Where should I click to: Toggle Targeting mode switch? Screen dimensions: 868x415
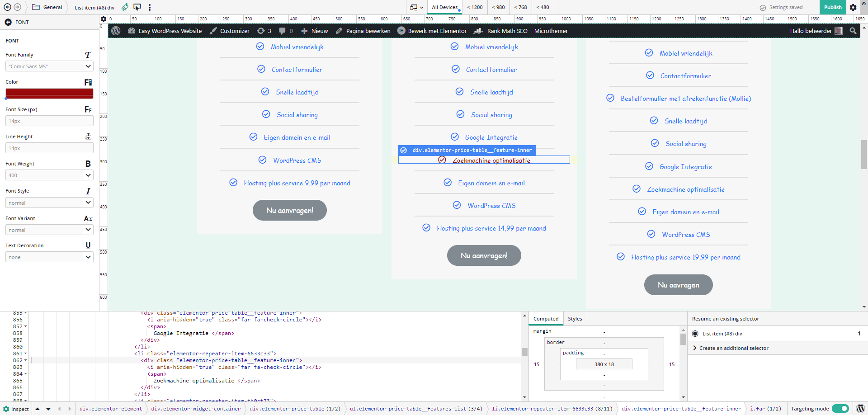click(840, 409)
